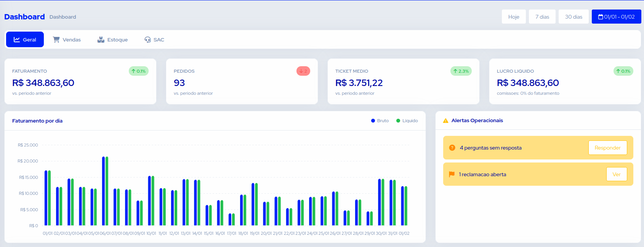
Task: Select the 7 dias period
Action: click(x=542, y=17)
